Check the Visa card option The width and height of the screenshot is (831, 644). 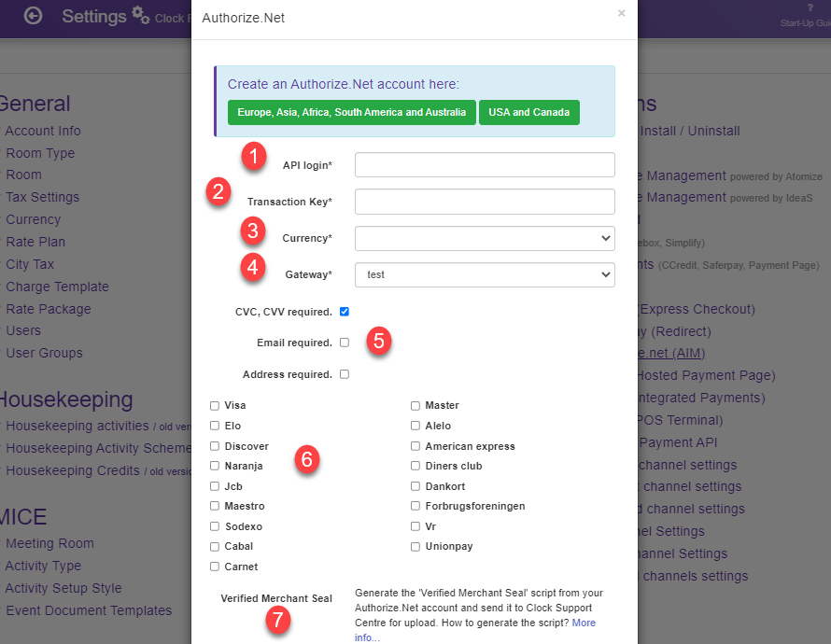pos(213,405)
